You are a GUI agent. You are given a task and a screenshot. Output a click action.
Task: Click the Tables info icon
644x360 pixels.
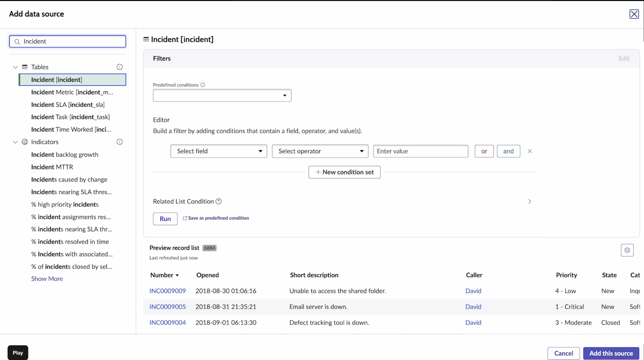pyautogui.click(x=119, y=67)
